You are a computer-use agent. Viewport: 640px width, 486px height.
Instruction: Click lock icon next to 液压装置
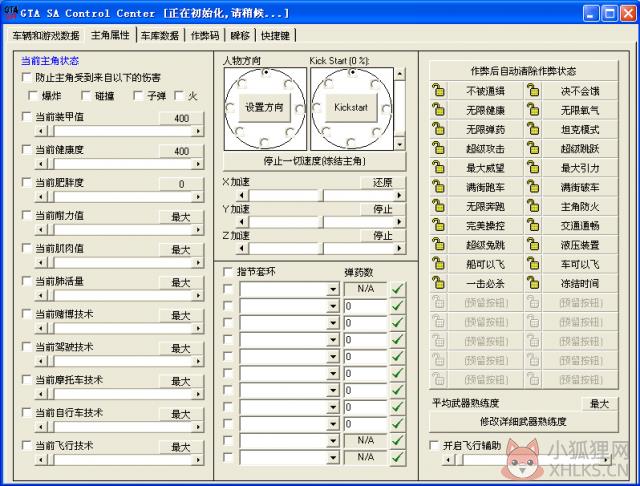pos(533,245)
